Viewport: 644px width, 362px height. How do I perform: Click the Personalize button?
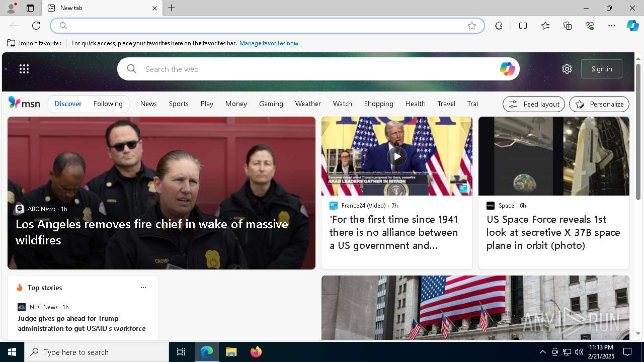(599, 104)
